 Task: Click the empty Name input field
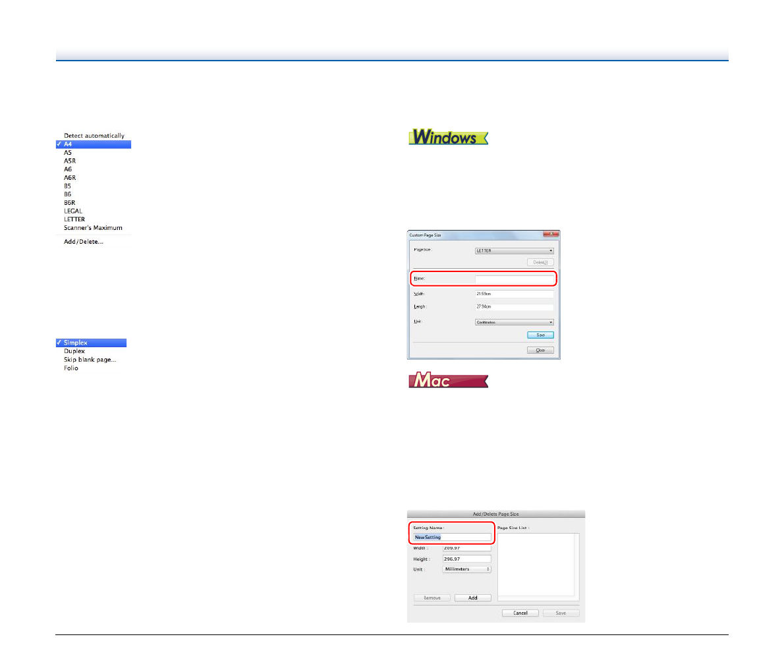[514, 279]
